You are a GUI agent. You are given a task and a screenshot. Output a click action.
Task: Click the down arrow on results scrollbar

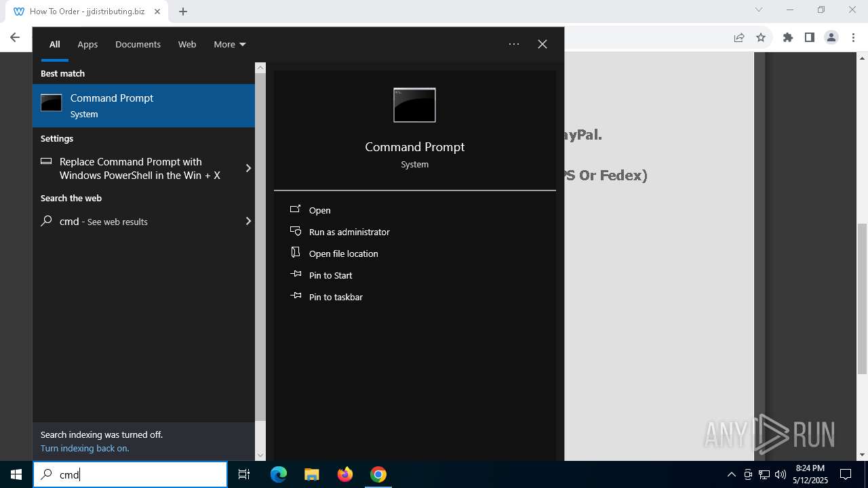260,455
